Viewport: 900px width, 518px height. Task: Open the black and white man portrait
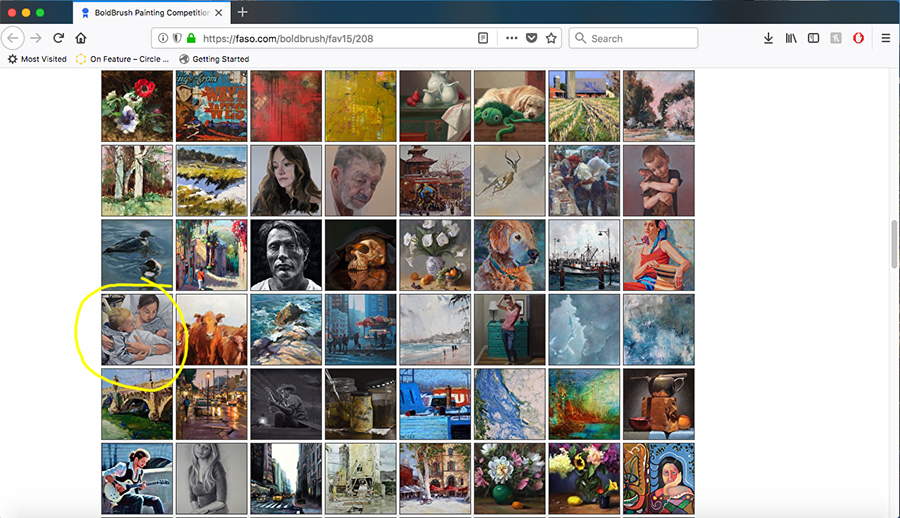coord(286,255)
